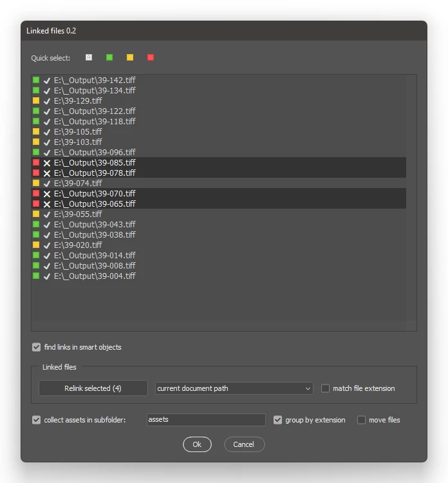Image resolution: width=448 pixels, height=483 pixels.
Task: Select row E:\_Output\39-043.tiff
Action: [x=219, y=225]
